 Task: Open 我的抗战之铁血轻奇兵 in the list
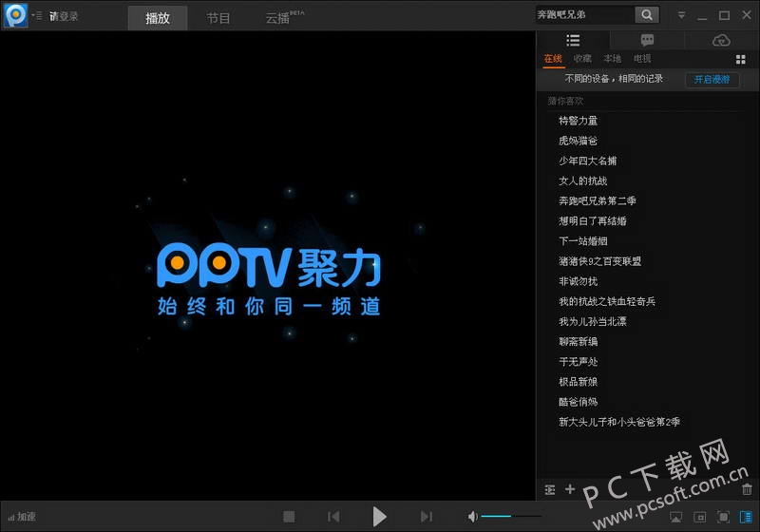(x=607, y=301)
